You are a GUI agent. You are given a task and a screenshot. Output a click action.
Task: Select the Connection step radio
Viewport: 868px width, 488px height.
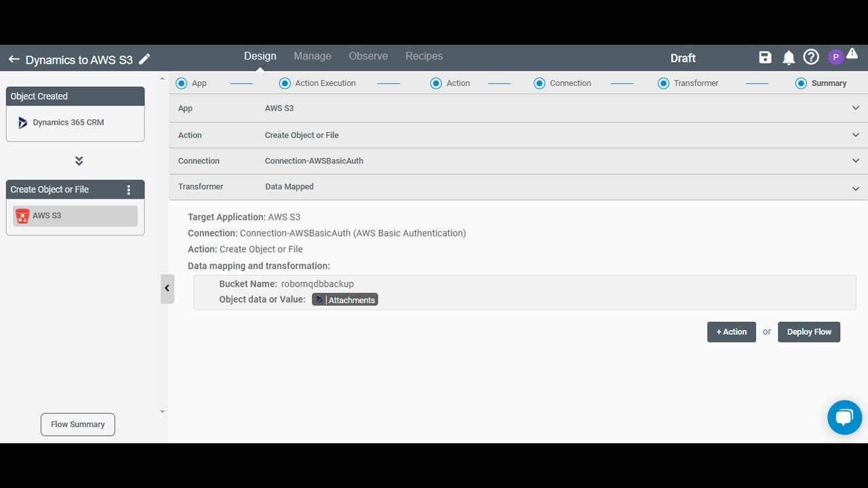539,83
